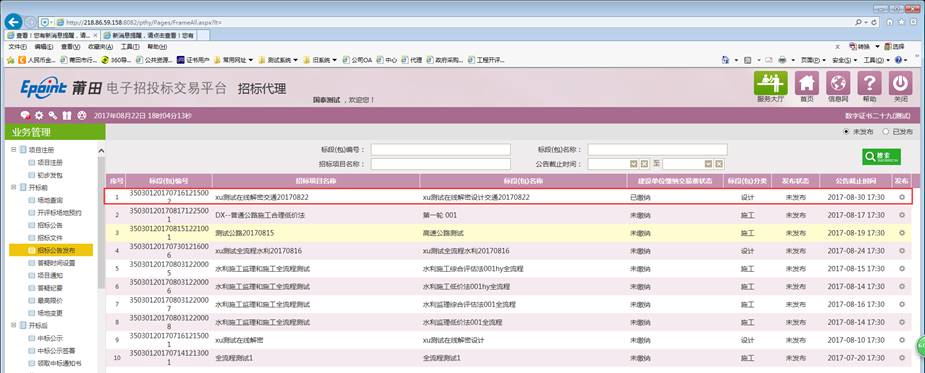Open date picker for second date field

tap(708, 164)
